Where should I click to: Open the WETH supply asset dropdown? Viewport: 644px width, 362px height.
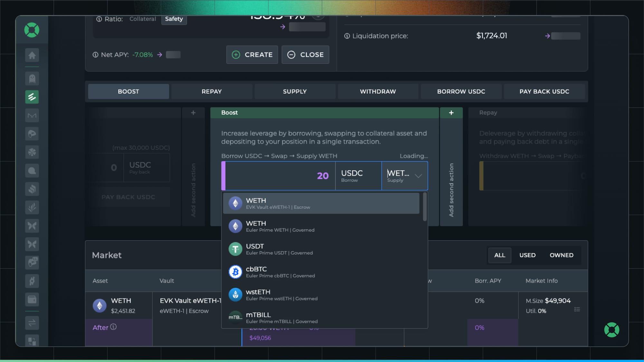click(x=404, y=176)
